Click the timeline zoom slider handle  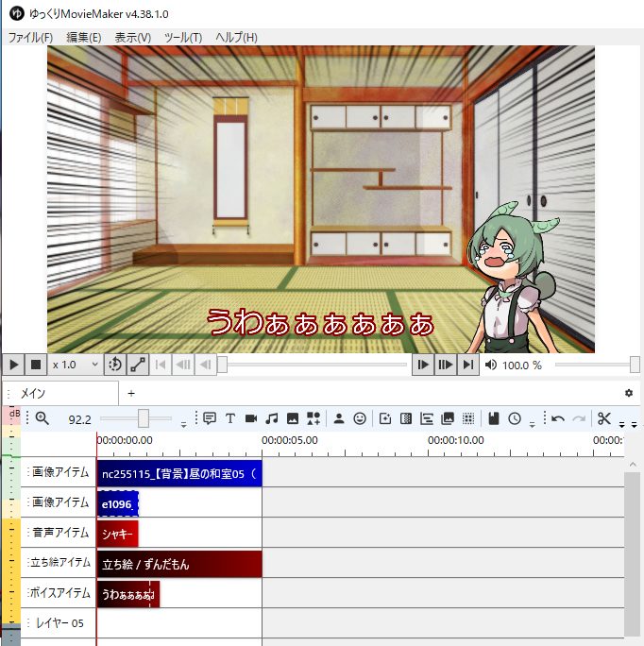coord(143,418)
